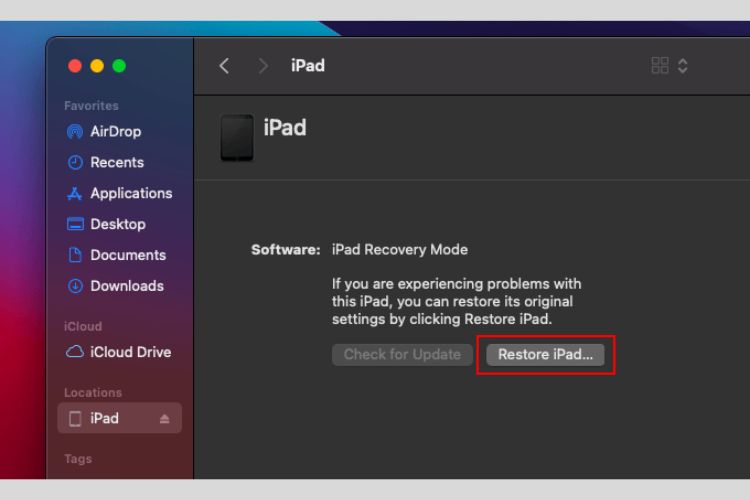Click the large iPad device name heading
This screenshot has width=750, height=500.
click(285, 128)
